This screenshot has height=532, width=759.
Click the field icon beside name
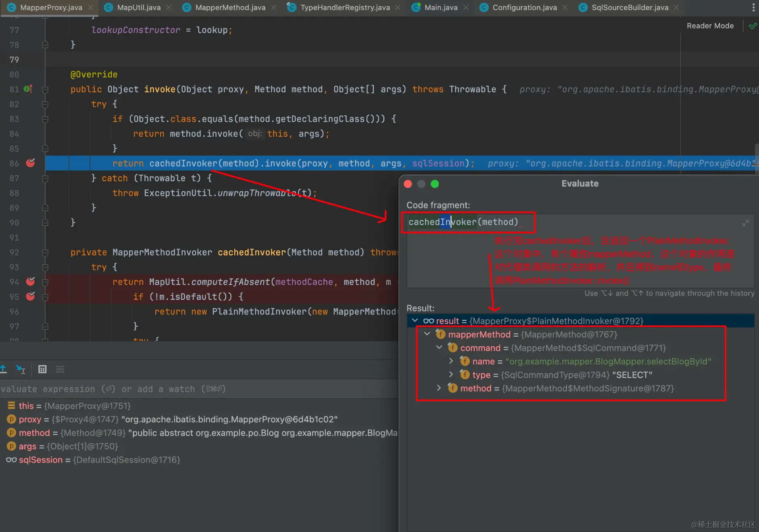[465, 361]
